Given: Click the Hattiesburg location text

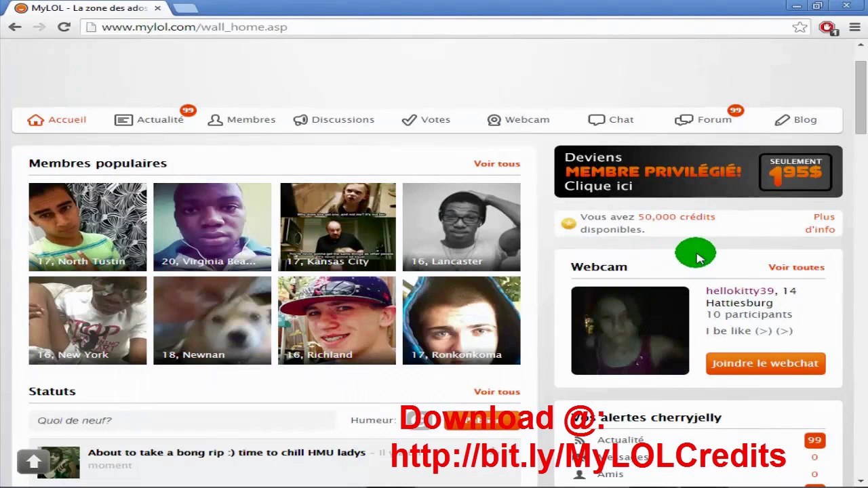Looking at the screenshot, I should tap(739, 303).
